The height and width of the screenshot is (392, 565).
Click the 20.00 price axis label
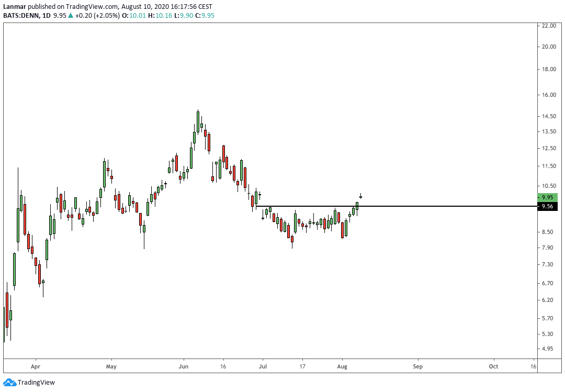point(548,47)
